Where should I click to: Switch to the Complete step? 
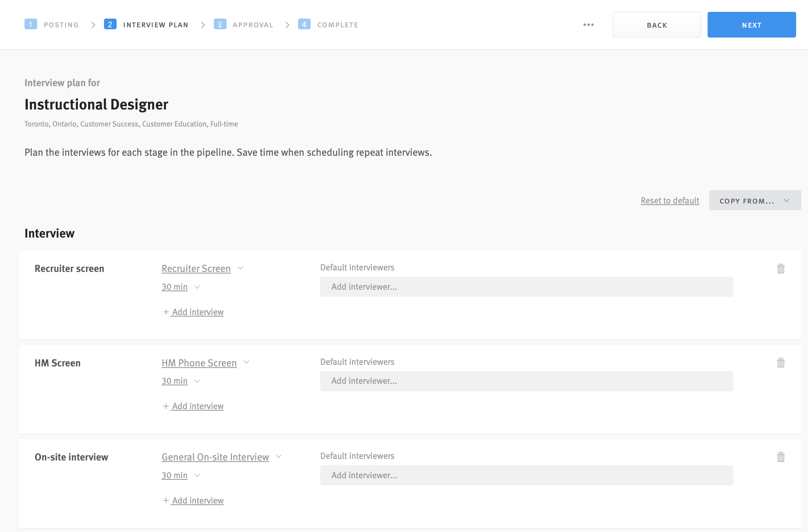pos(337,25)
